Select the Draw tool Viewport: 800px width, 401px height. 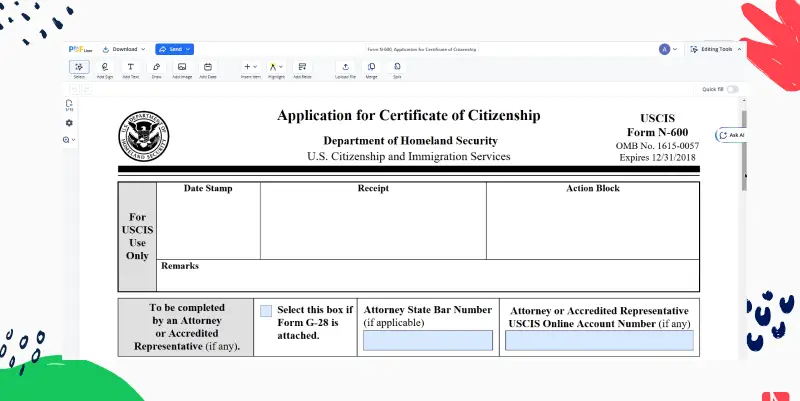156,69
